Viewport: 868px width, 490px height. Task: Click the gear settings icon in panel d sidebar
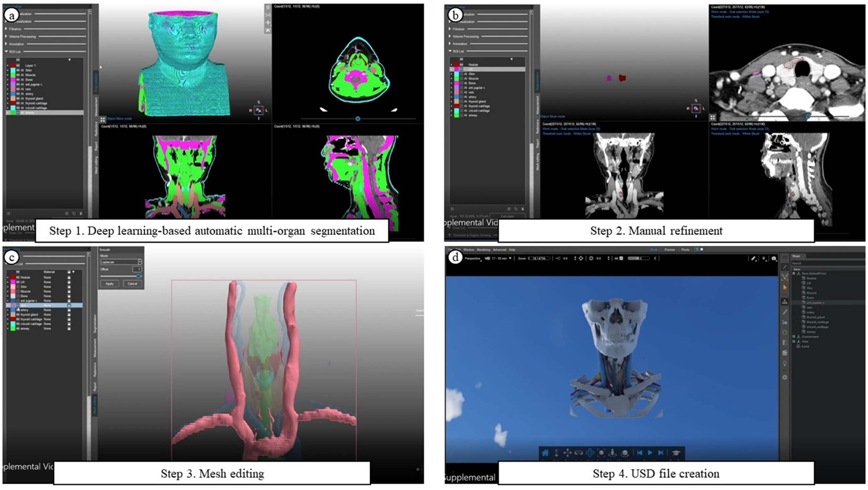pos(785,378)
